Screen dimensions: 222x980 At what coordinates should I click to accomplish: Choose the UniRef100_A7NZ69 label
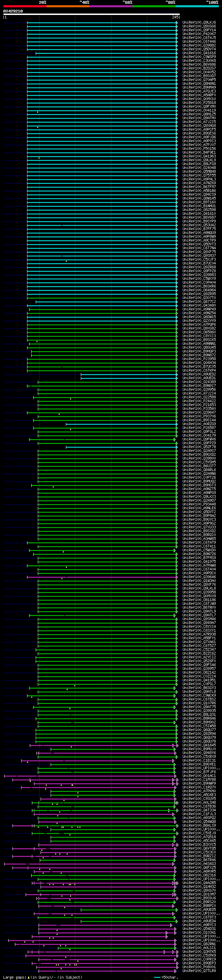pos(199,183)
